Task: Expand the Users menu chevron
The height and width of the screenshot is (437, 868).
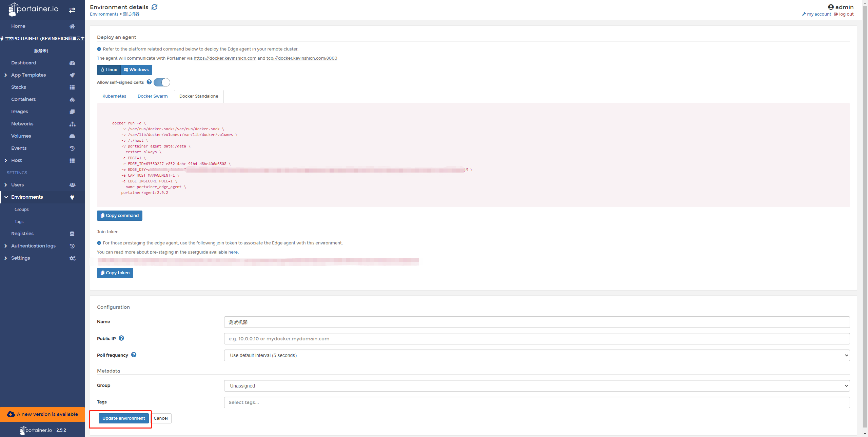Action: click(x=6, y=185)
